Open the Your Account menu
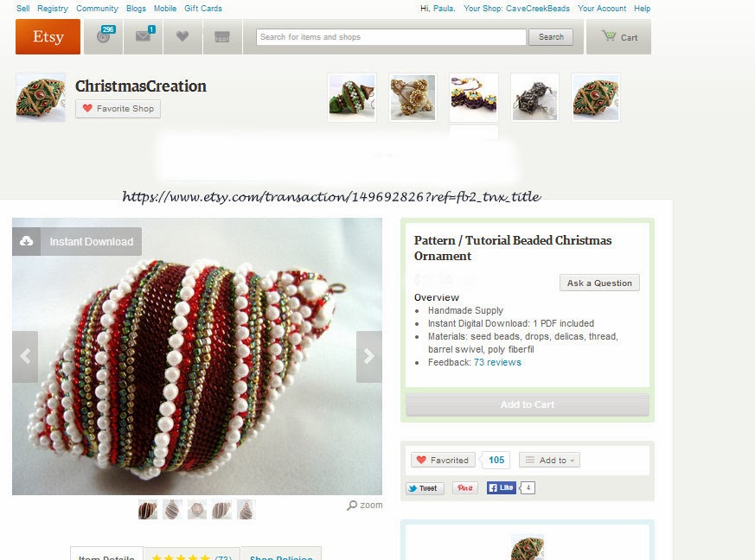 pyautogui.click(x=602, y=8)
